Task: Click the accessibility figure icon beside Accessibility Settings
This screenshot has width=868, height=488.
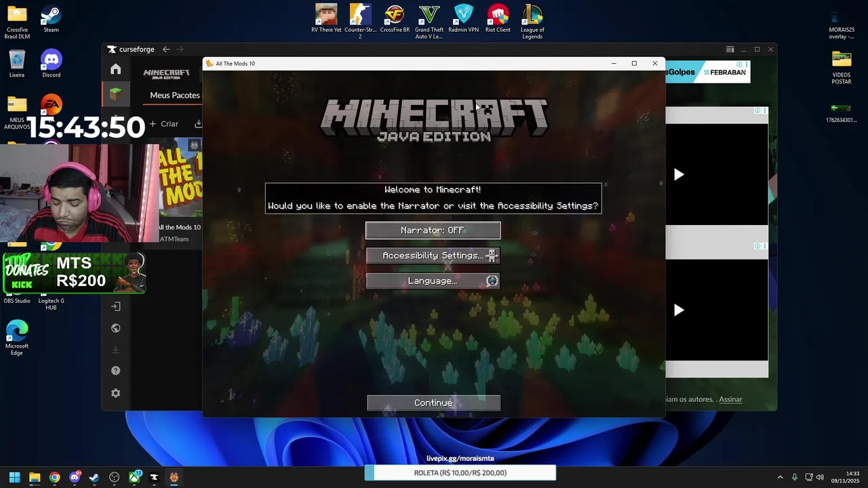Action: coord(492,256)
